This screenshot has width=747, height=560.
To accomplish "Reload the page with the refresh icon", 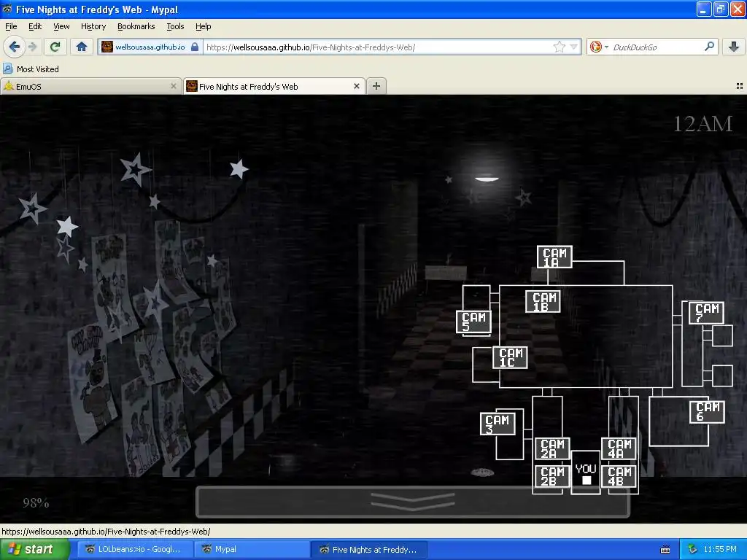I will [55, 47].
